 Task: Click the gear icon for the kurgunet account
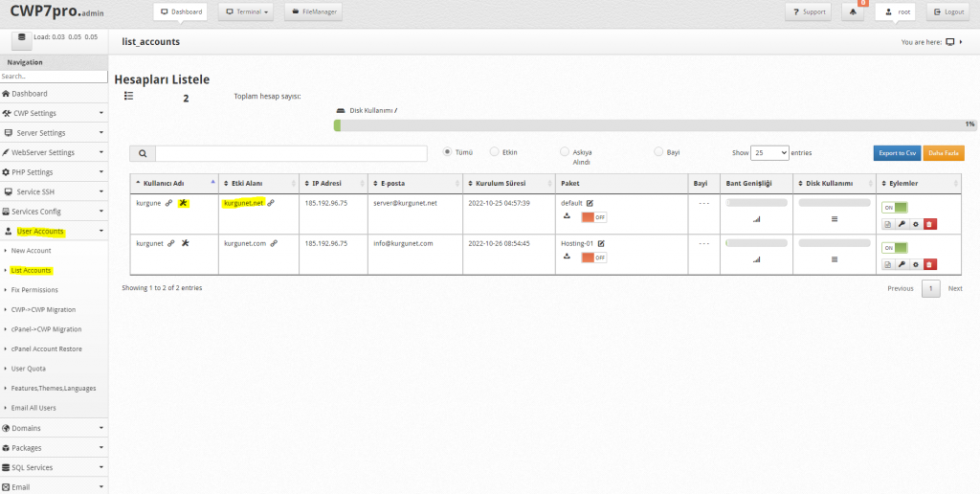(916, 264)
